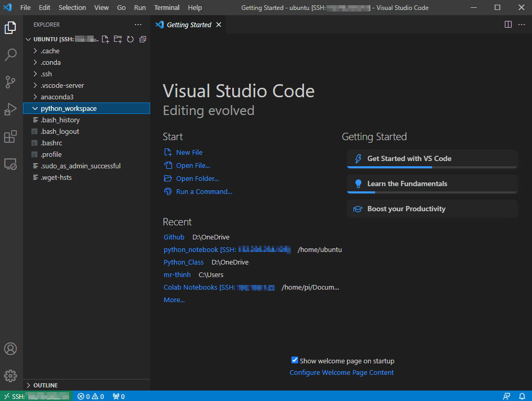The height and width of the screenshot is (401, 532).
Task: Click New File icon in Explorer header
Action: [106, 39]
